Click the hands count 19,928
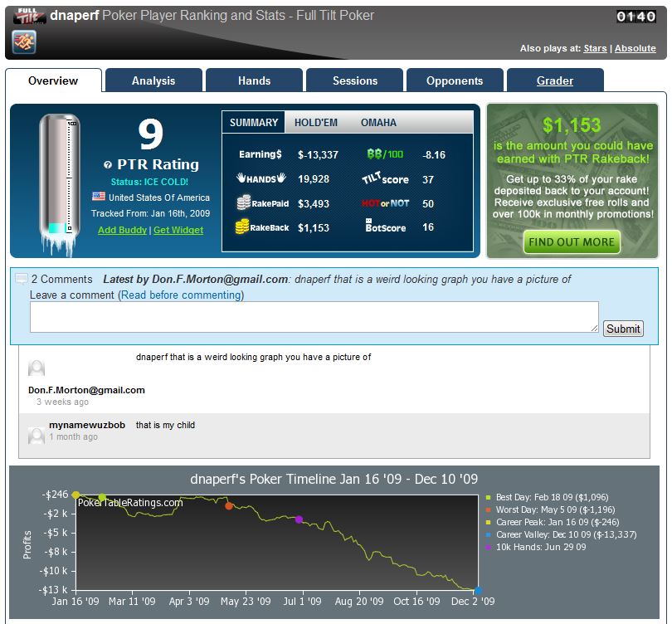The height and width of the screenshot is (624, 672). [314, 179]
